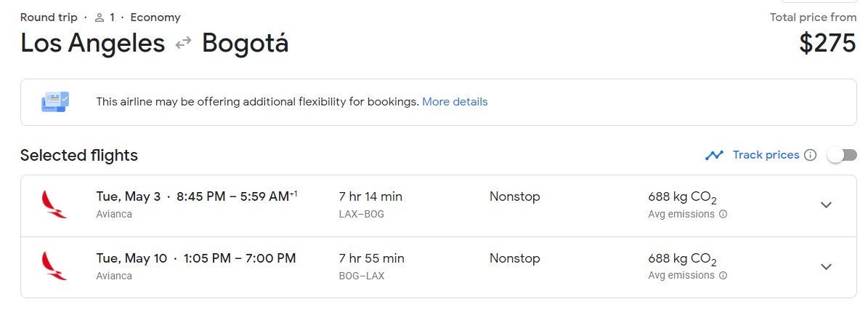Viewport: 868px width, 315px height.
Task: Click the round-trip swap arrows icon
Action: pos(183,43)
